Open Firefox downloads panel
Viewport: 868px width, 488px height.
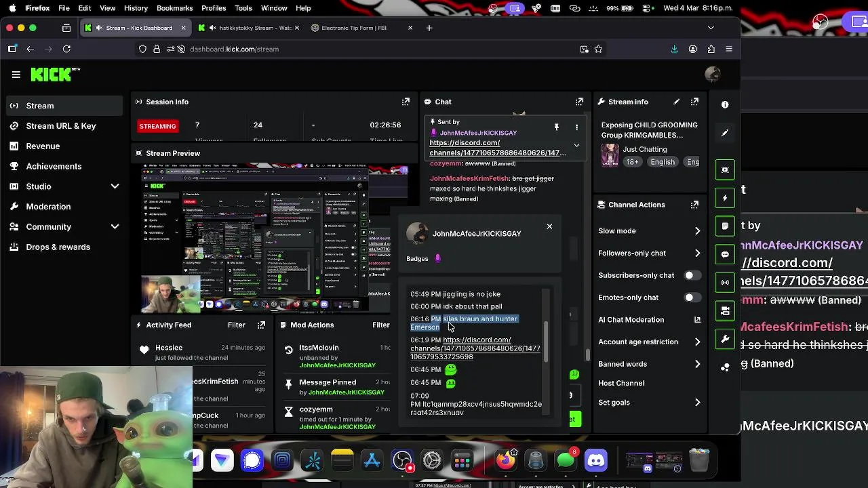pyautogui.click(x=674, y=49)
